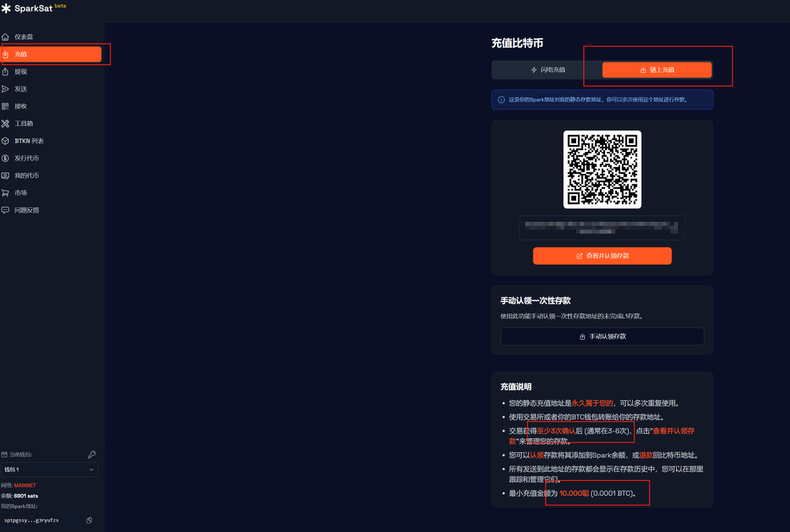Click the line starting 最小充值金额为 10,000聪
Screen dimensions: 790x532
point(573,493)
